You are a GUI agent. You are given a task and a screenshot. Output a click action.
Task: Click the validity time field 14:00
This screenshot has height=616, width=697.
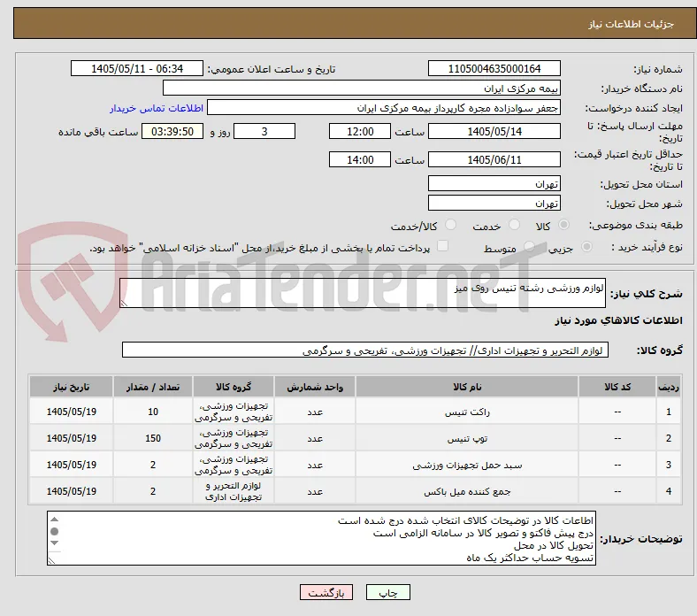pos(360,159)
